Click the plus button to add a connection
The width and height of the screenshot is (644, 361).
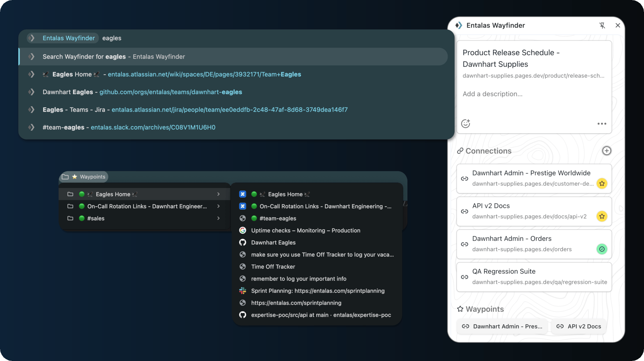click(x=607, y=151)
